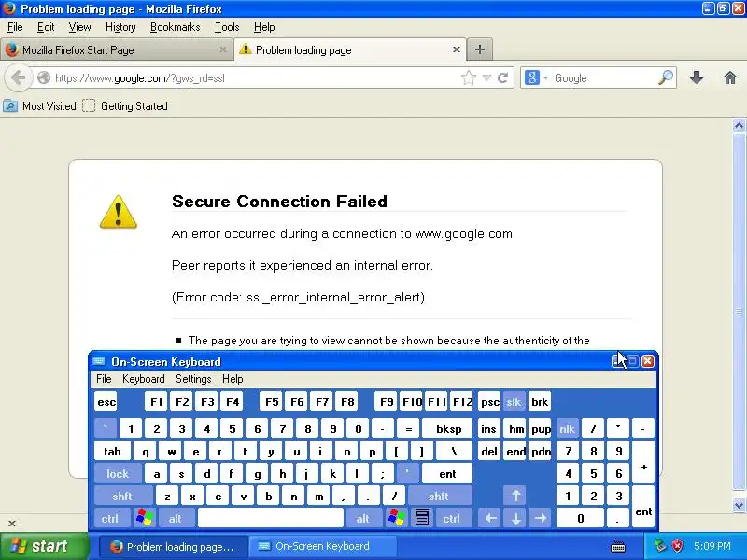Open Firefox Edit menu
The height and width of the screenshot is (560, 747).
click(x=46, y=27)
